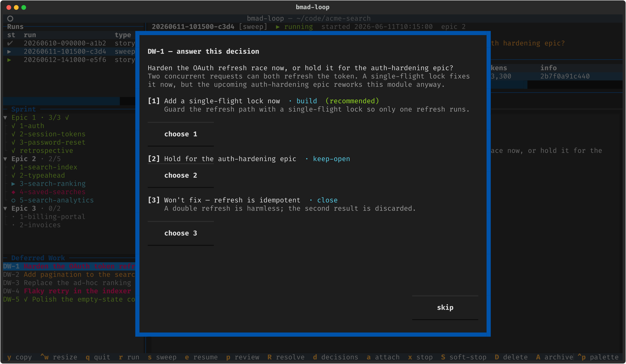The width and height of the screenshot is (626, 364).
Task: Collapse the Epic 1 tree node
Action: [x=5, y=118]
